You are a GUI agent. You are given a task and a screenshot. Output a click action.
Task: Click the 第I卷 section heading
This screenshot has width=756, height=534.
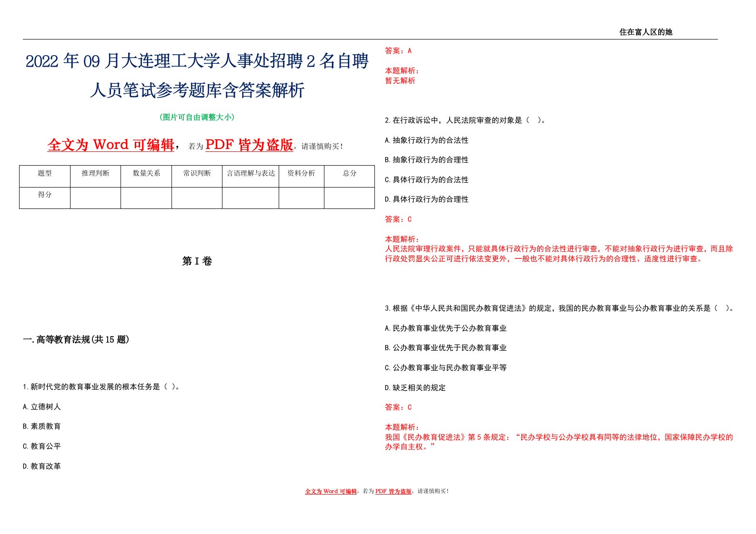coord(197,261)
